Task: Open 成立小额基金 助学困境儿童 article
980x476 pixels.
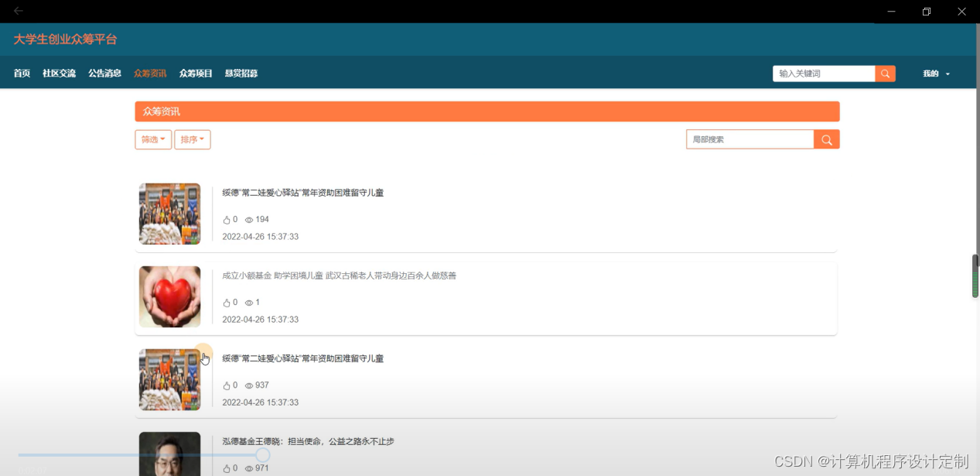Action: tap(340, 276)
